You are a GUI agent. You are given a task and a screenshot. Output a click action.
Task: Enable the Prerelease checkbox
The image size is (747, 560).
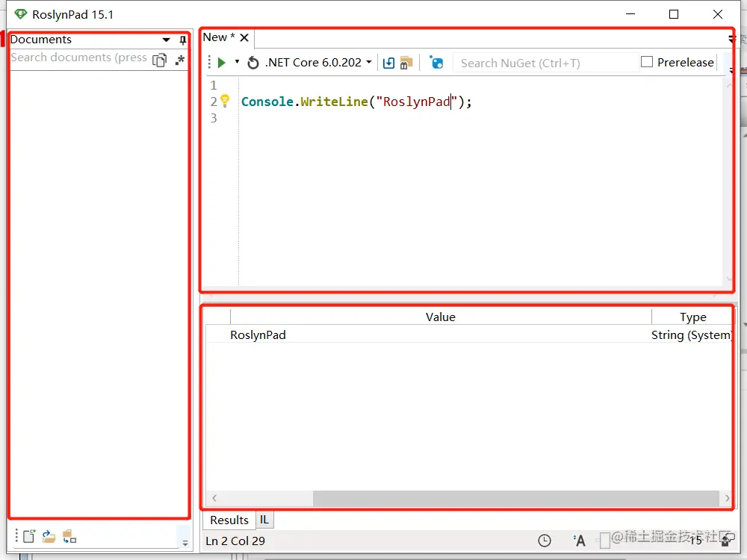[646, 62]
